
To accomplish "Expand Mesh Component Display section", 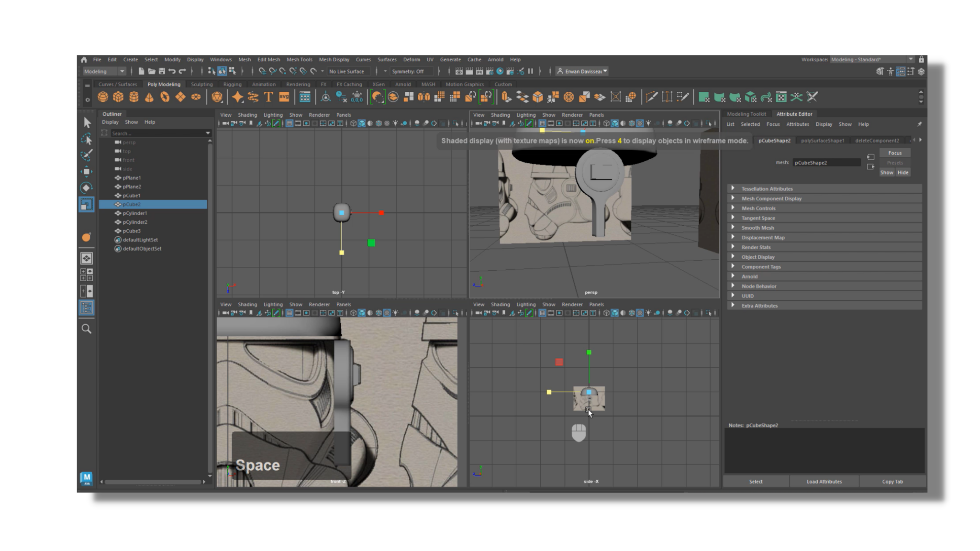I will (825, 198).
